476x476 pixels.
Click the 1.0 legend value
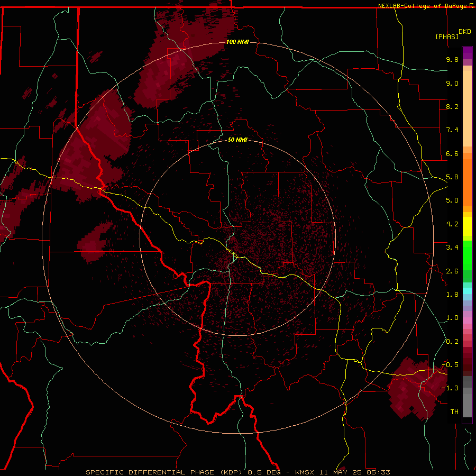click(x=452, y=318)
